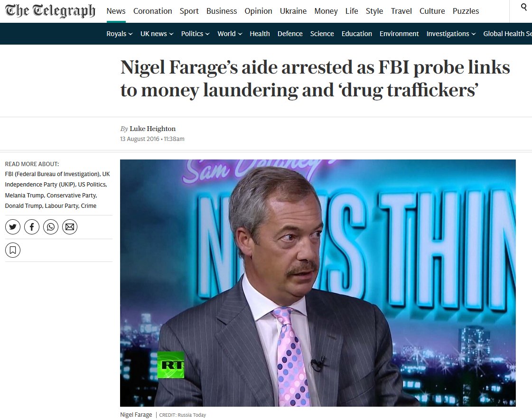The height and width of the screenshot is (420, 532).
Task: Open author Luke Heighton's page
Action: [153, 129]
